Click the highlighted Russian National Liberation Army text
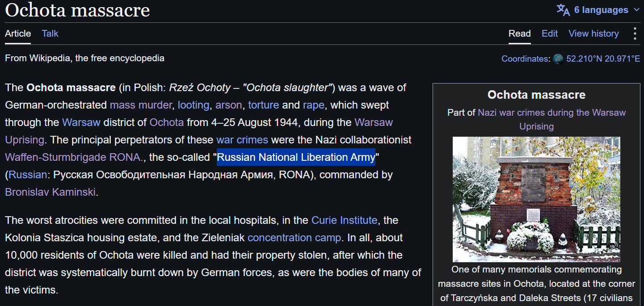The height and width of the screenshot is (306, 644). 296,157
